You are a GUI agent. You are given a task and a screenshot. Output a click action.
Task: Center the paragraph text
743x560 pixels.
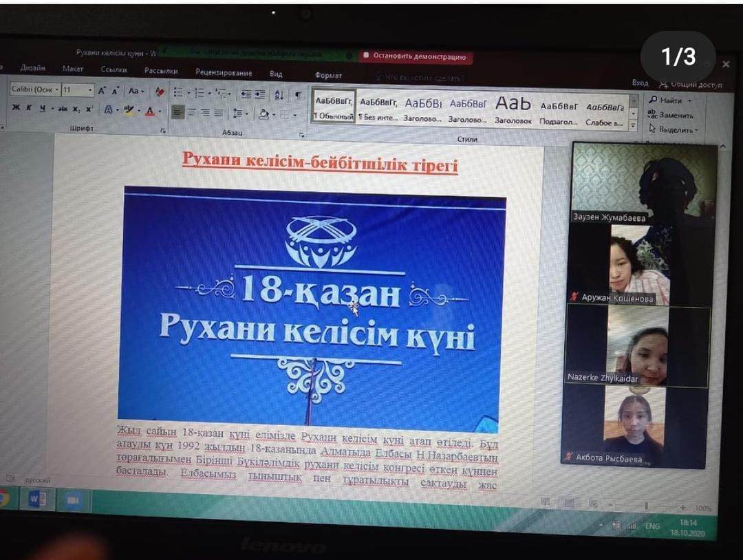click(191, 112)
